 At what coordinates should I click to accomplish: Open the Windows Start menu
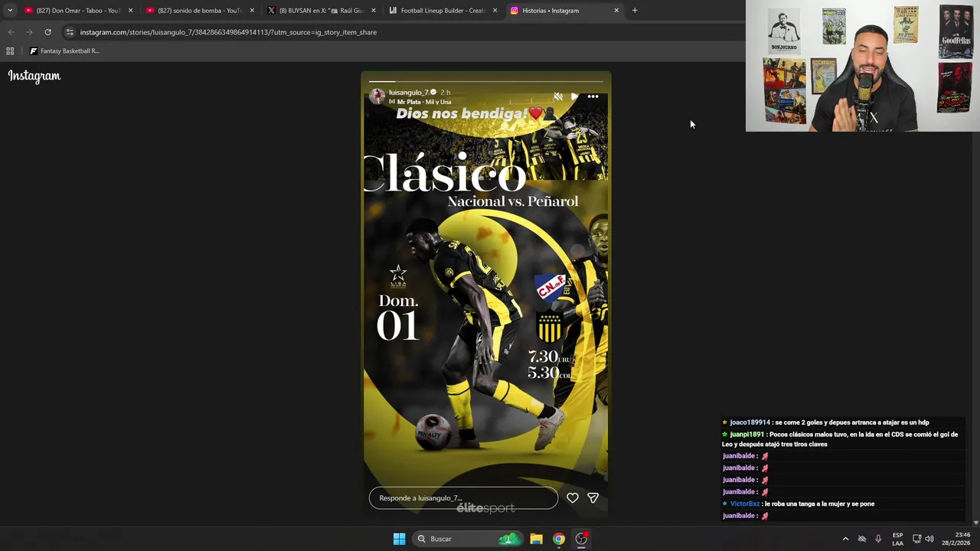[399, 539]
